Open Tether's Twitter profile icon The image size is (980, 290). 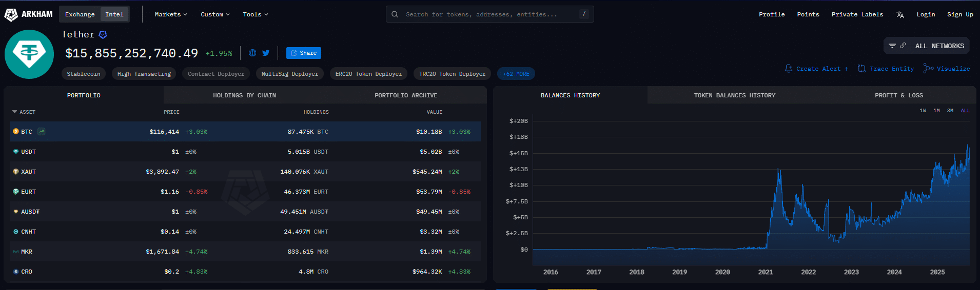click(266, 53)
